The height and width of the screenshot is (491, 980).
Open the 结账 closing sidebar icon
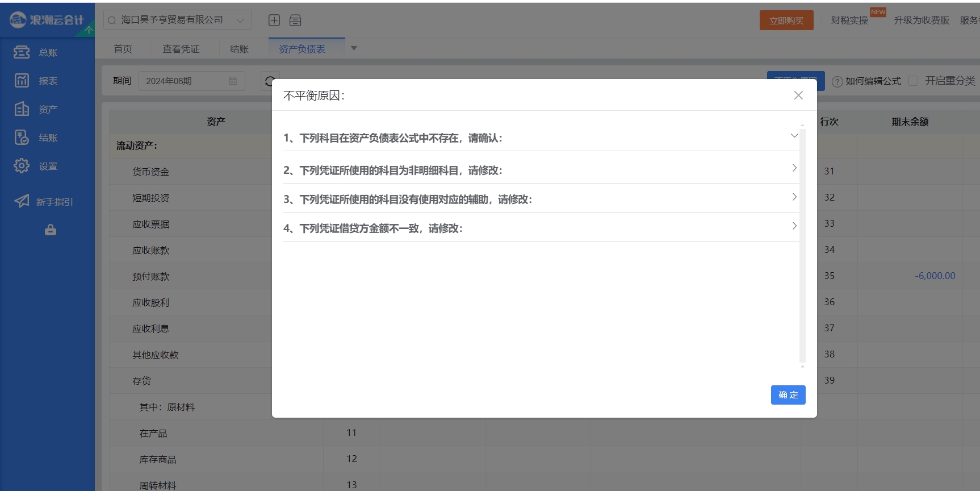point(22,138)
